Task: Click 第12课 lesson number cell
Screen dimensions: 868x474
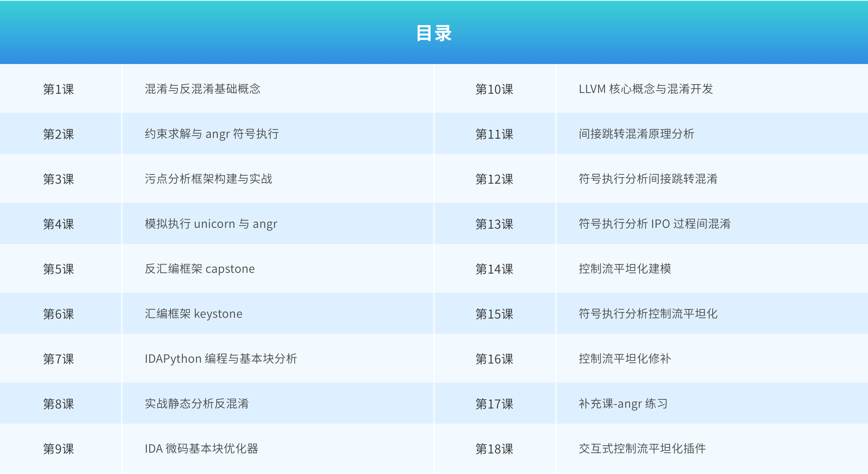Action: pos(494,179)
